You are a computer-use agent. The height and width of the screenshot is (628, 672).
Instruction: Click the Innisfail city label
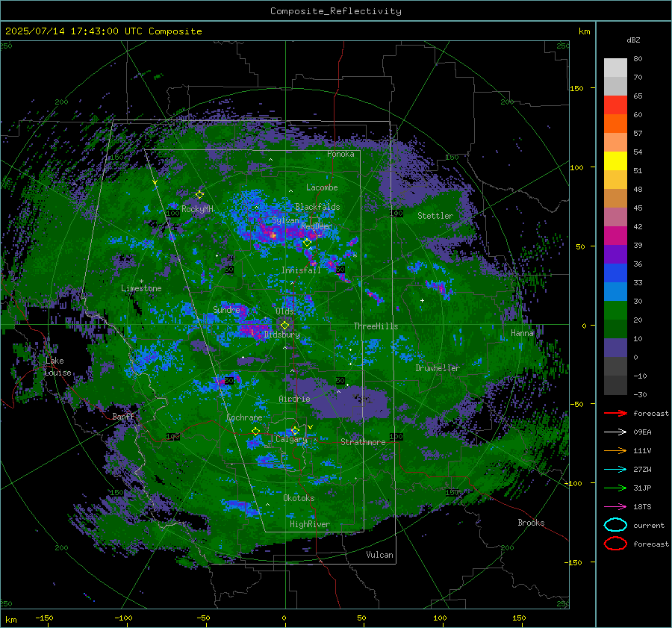click(301, 270)
